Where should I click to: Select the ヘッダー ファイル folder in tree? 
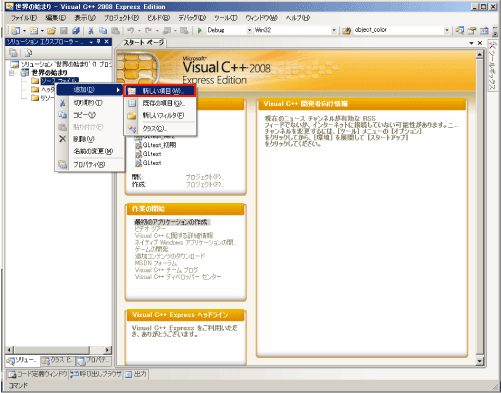click(43, 89)
